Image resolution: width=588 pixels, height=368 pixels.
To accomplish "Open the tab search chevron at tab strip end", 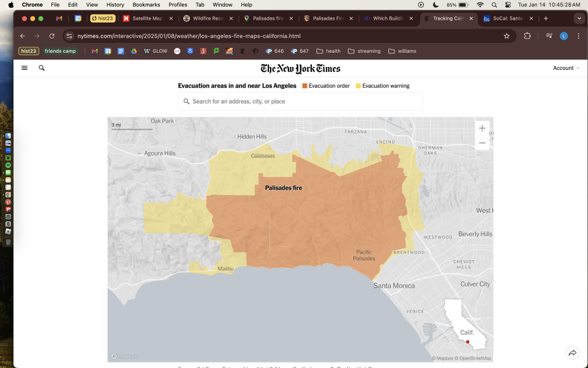I will [x=579, y=18].
